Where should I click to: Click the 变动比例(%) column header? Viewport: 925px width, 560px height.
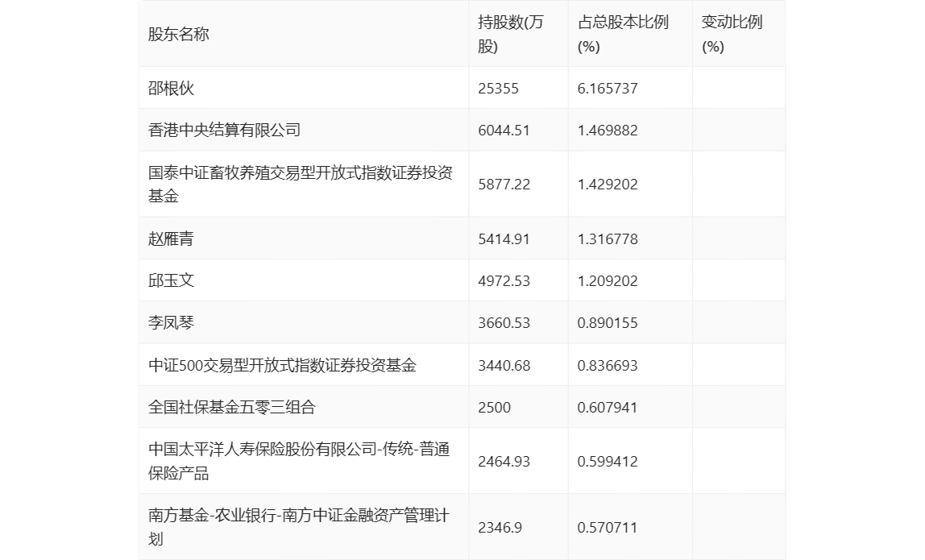point(732,34)
